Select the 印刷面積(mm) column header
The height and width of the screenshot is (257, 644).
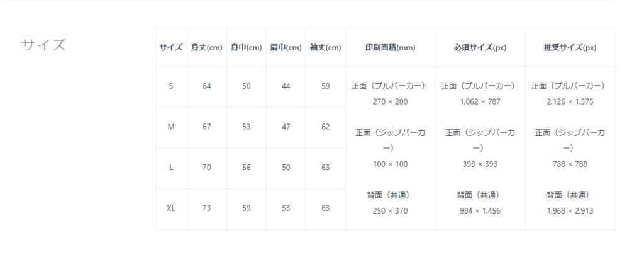pos(390,48)
